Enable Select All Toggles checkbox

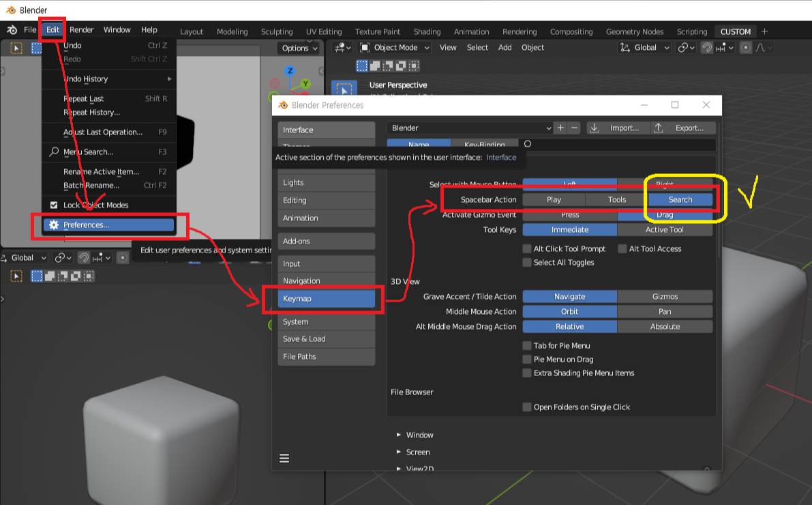pos(526,262)
